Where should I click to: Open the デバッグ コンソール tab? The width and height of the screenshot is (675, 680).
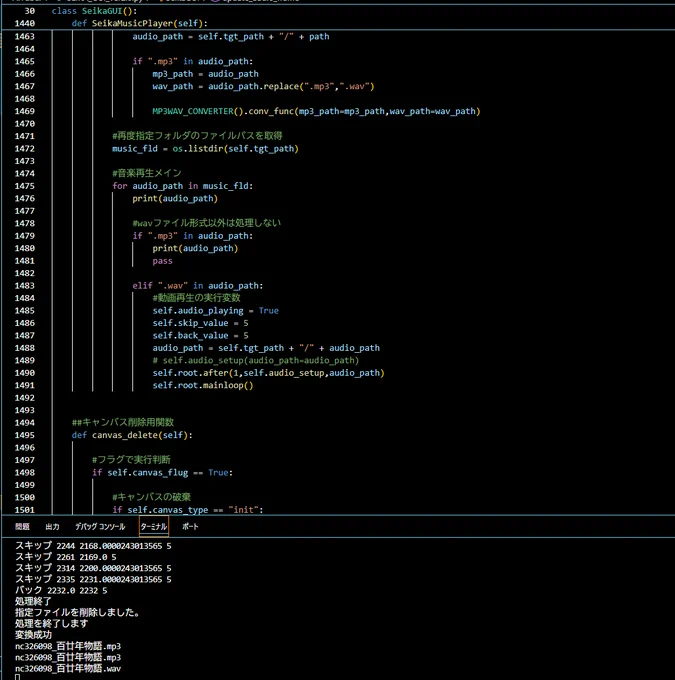pos(100,526)
